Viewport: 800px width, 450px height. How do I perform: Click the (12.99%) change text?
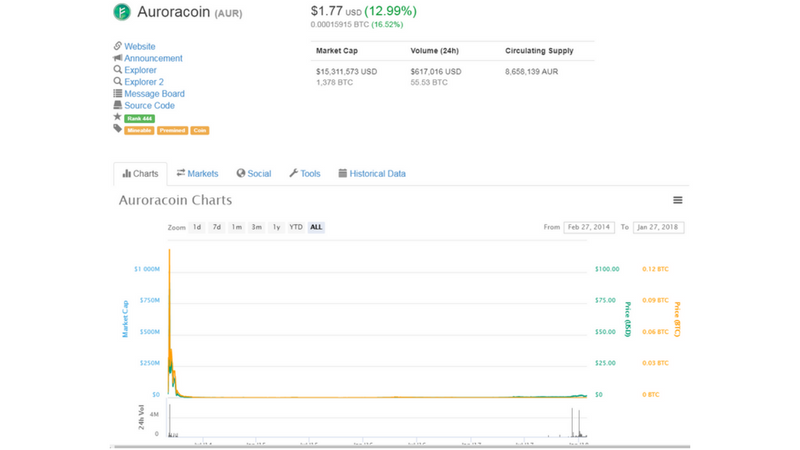(x=390, y=11)
